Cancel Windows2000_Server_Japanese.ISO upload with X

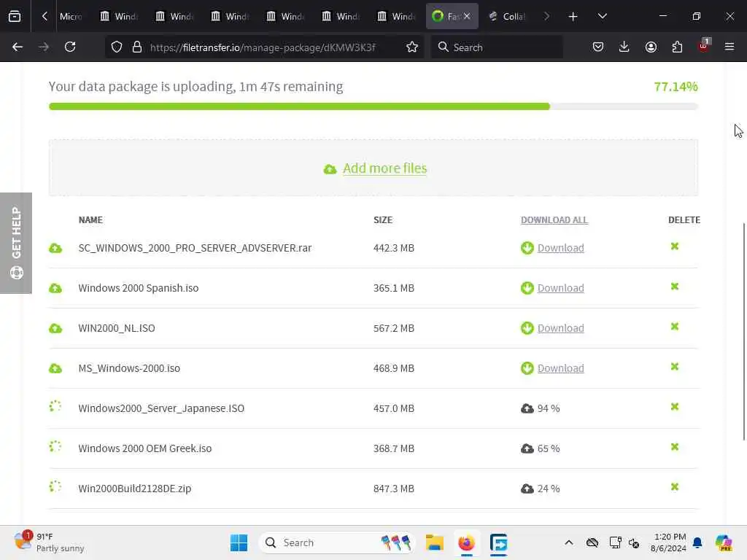(675, 407)
